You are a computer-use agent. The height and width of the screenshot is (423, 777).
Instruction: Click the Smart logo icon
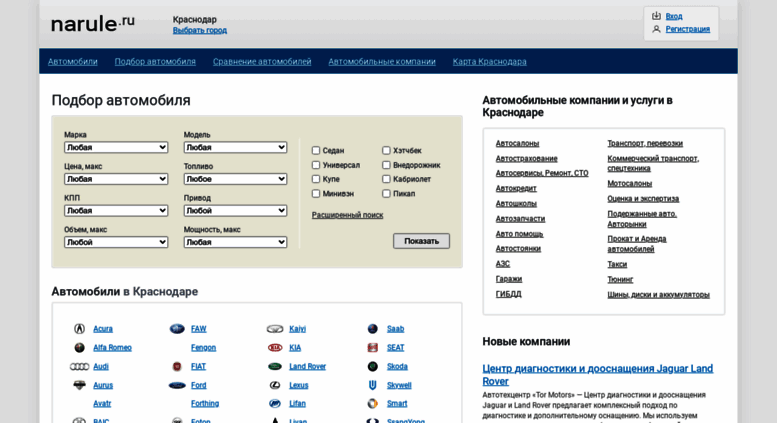[373, 404]
